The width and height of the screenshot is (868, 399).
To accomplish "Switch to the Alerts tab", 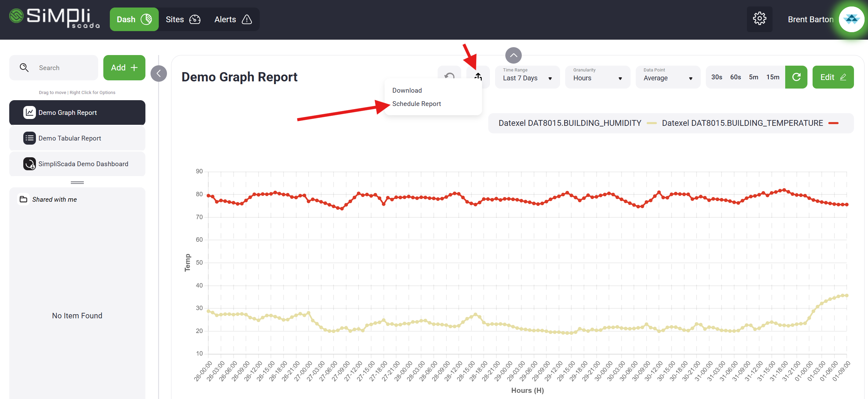I will click(233, 19).
